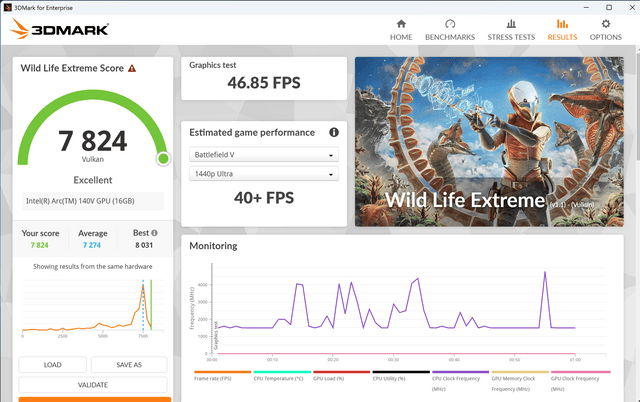Toggle GPU Memory Clock Frequency legend
The image size is (640, 402).
point(520,381)
